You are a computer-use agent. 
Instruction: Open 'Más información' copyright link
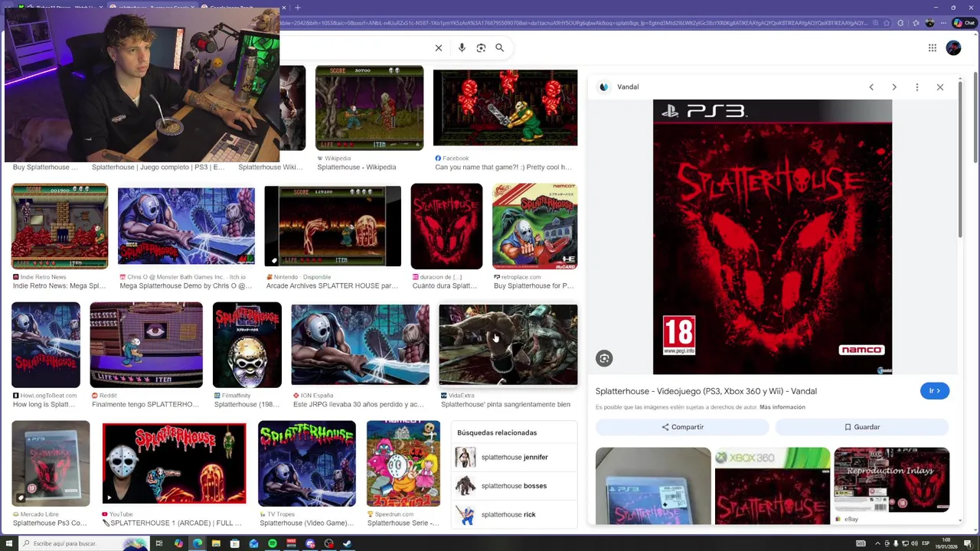782,407
